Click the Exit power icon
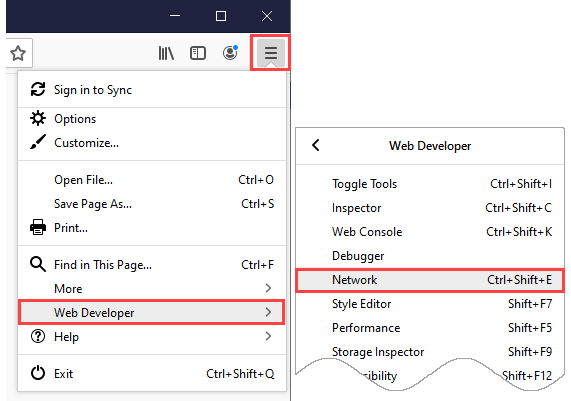571x401 pixels. (38, 373)
